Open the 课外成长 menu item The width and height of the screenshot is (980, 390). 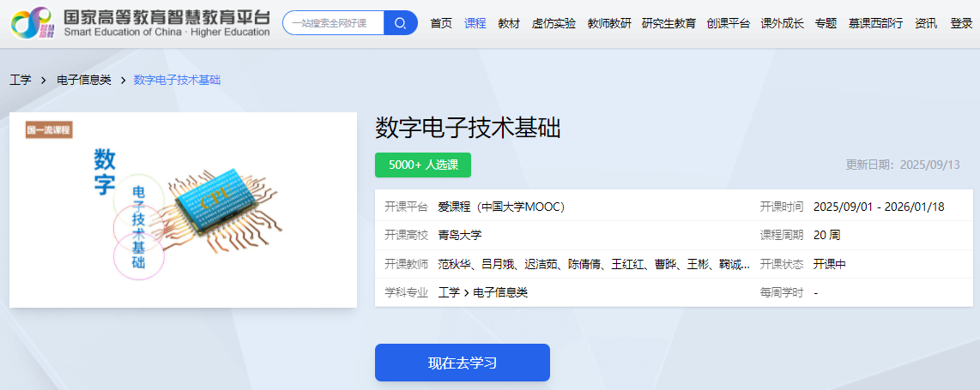click(782, 23)
